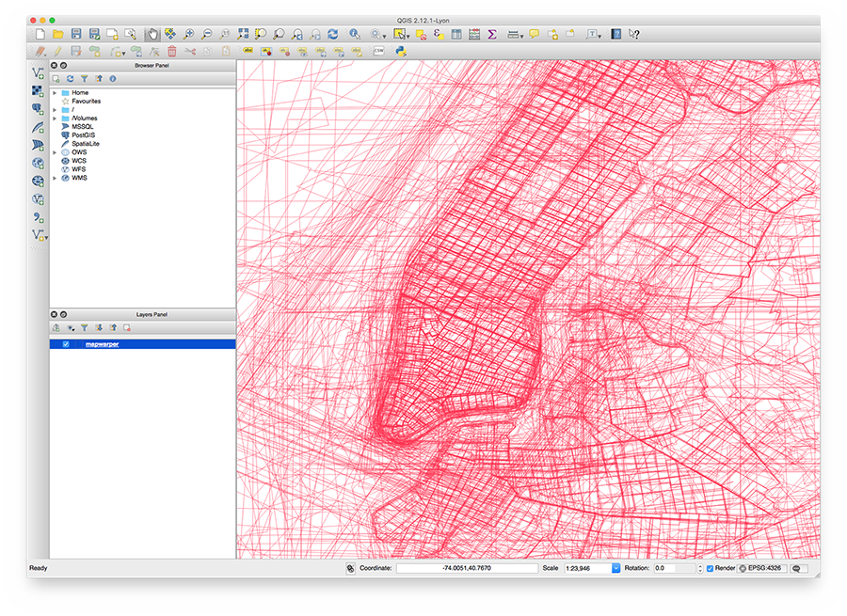The width and height of the screenshot is (847, 616).
Task: Click the Add PostGIS Layer icon
Action: pyautogui.click(x=38, y=108)
